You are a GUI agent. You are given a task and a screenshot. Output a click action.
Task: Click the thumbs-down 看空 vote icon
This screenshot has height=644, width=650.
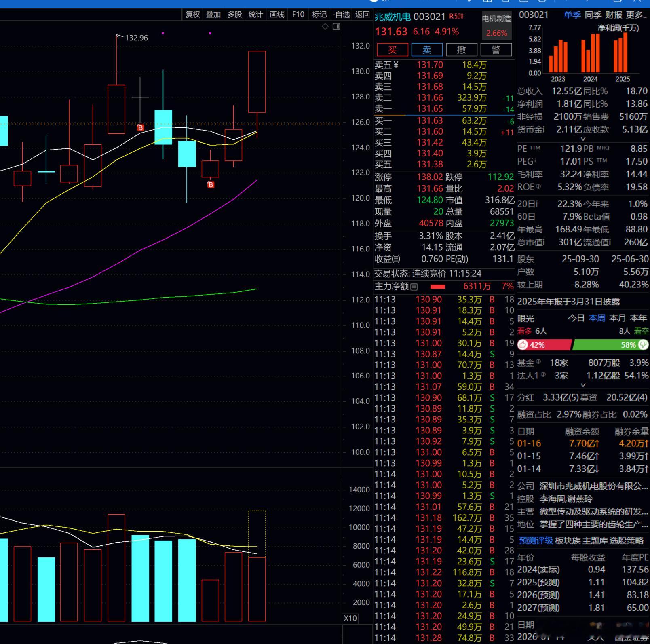[643, 345]
